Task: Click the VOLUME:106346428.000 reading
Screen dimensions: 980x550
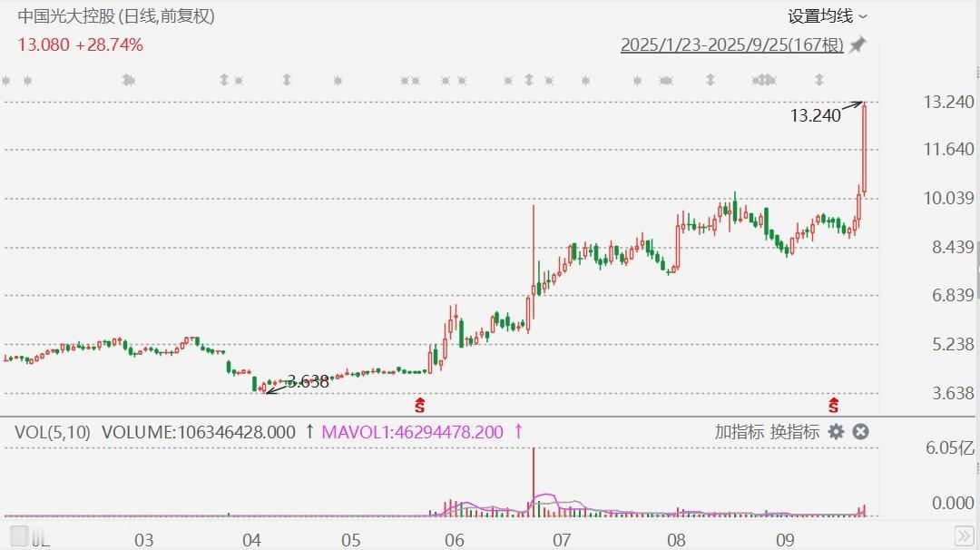Action: [x=199, y=432]
